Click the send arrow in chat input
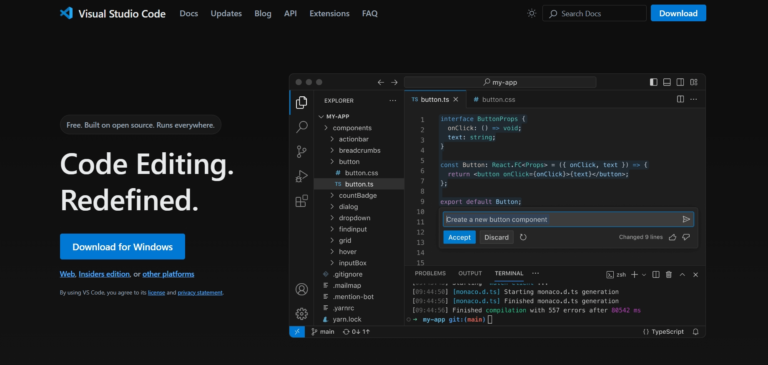 (x=686, y=219)
